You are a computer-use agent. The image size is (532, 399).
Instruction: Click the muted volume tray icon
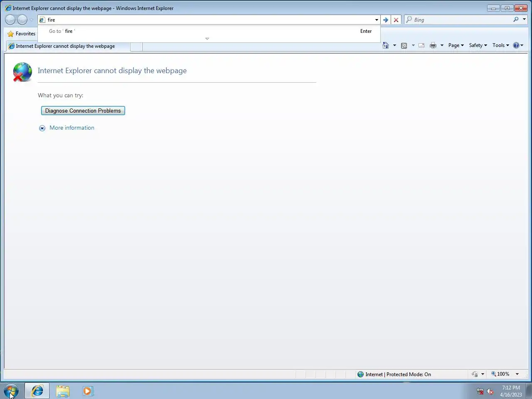490,391
